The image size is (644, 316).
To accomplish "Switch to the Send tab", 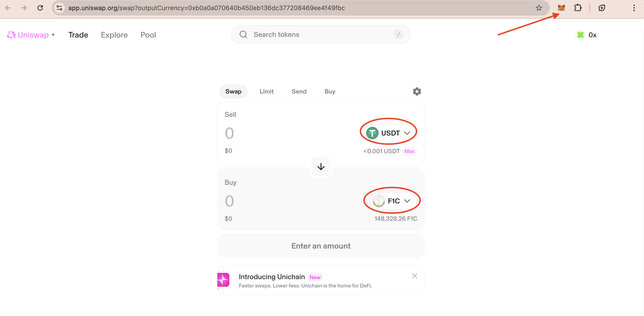I will click(x=299, y=91).
